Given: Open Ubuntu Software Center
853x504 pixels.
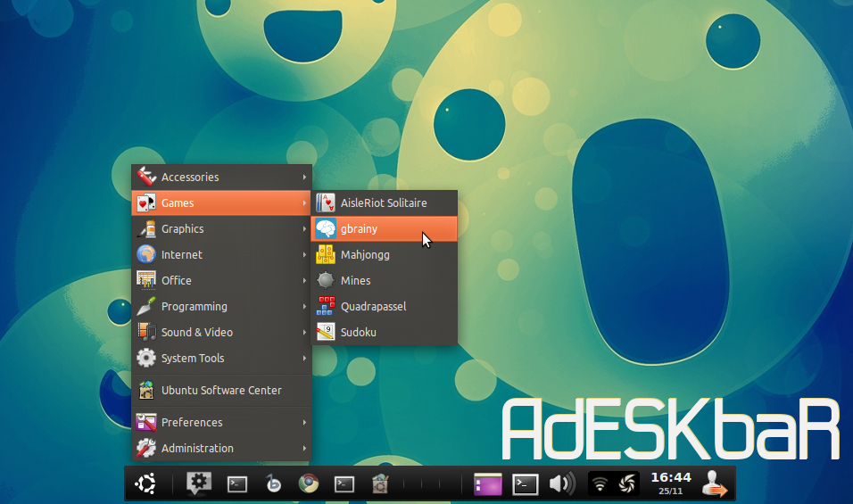Looking at the screenshot, I should 221,390.
